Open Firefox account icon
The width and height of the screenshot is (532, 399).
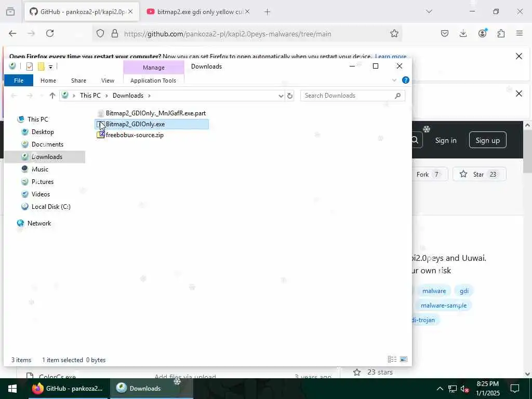click(483, 33)
